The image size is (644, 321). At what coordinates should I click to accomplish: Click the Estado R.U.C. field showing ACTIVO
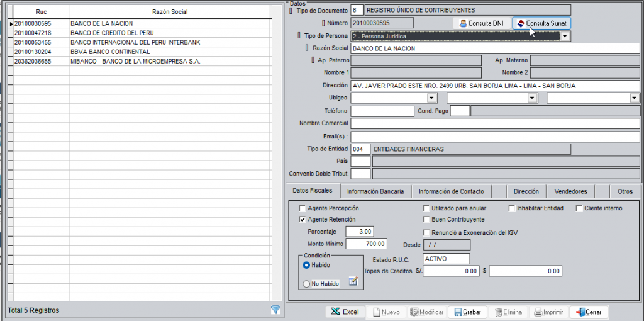446,259
